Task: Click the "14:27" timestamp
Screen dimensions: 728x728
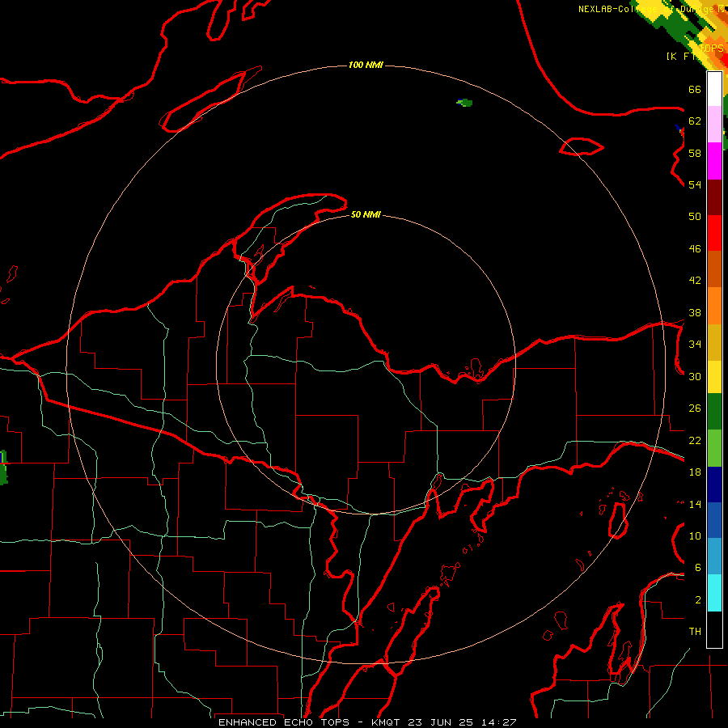Action: 498,722
